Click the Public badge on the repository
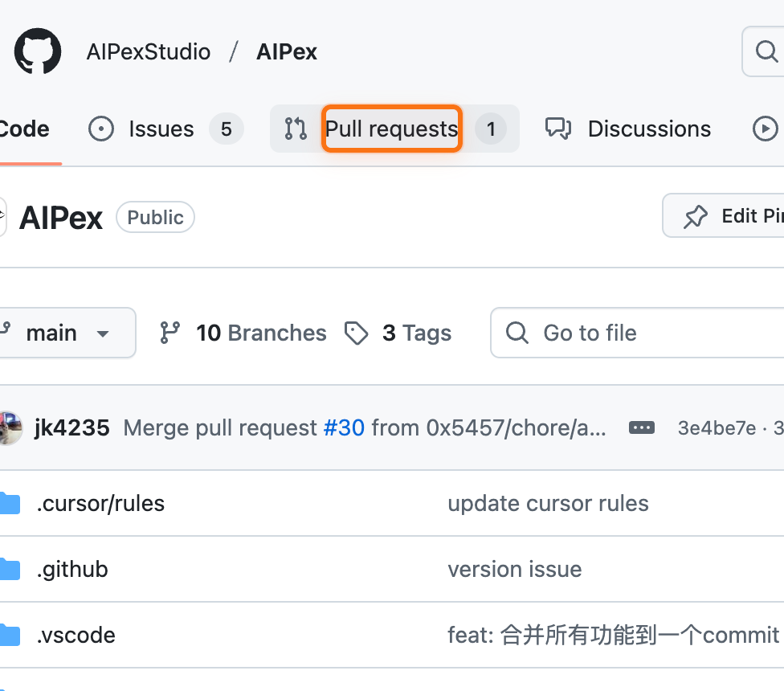The image size is (784, 691). pos(155,217)
